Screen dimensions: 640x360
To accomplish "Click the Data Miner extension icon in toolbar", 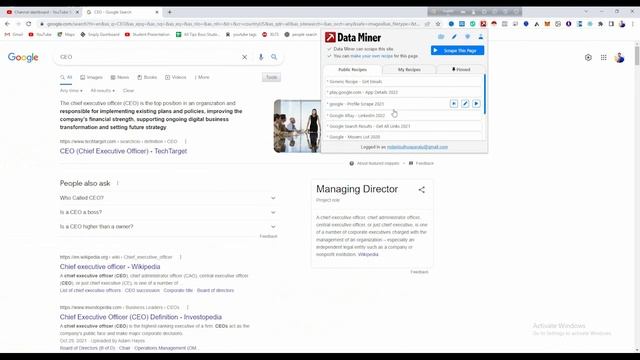I will [483, 24].
